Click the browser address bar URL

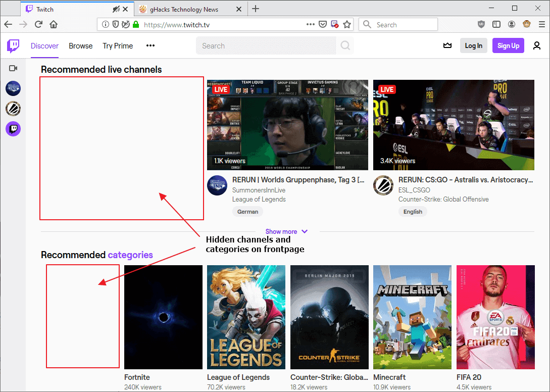(177, 25)
